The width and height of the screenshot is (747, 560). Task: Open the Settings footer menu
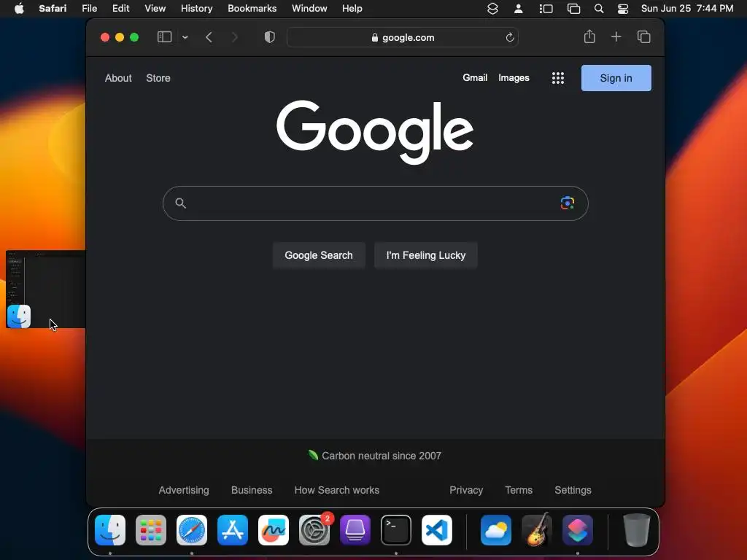click(573, 490)
